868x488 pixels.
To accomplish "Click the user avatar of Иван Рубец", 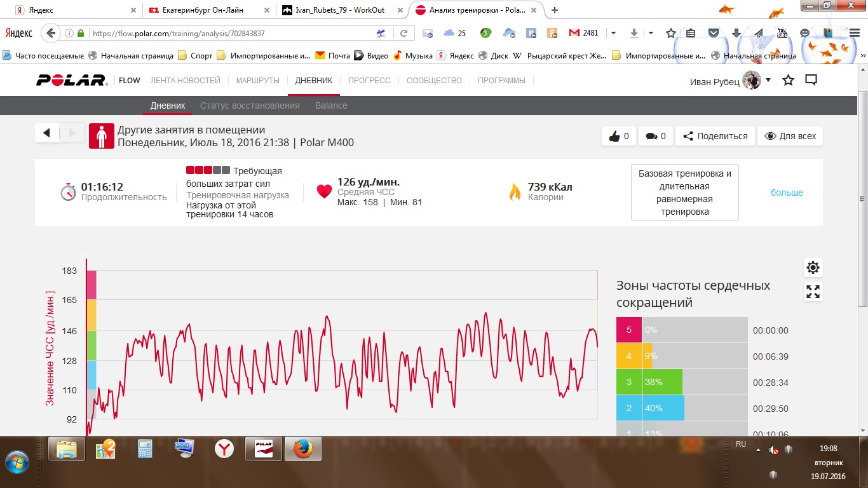I will click(x=752, y=81).
